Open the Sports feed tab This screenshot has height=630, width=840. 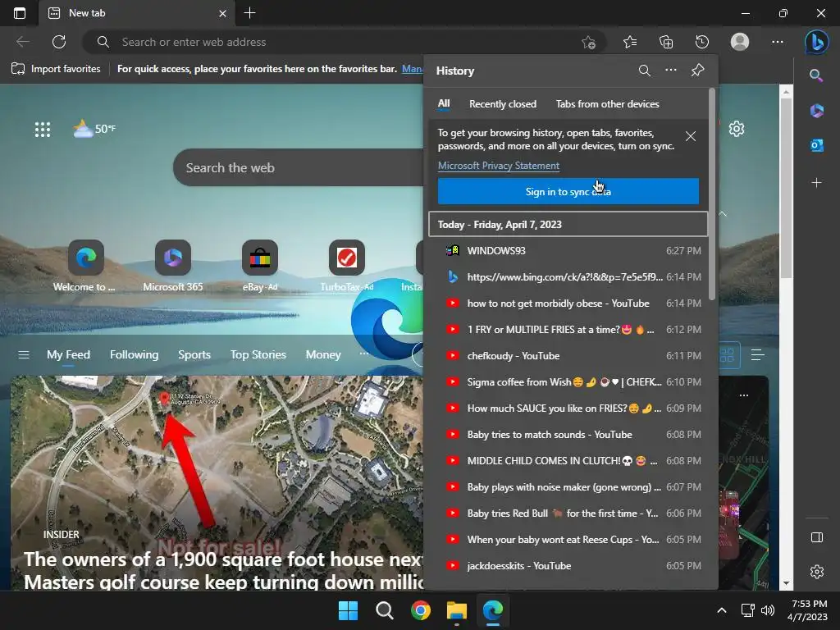pos(194,354)
